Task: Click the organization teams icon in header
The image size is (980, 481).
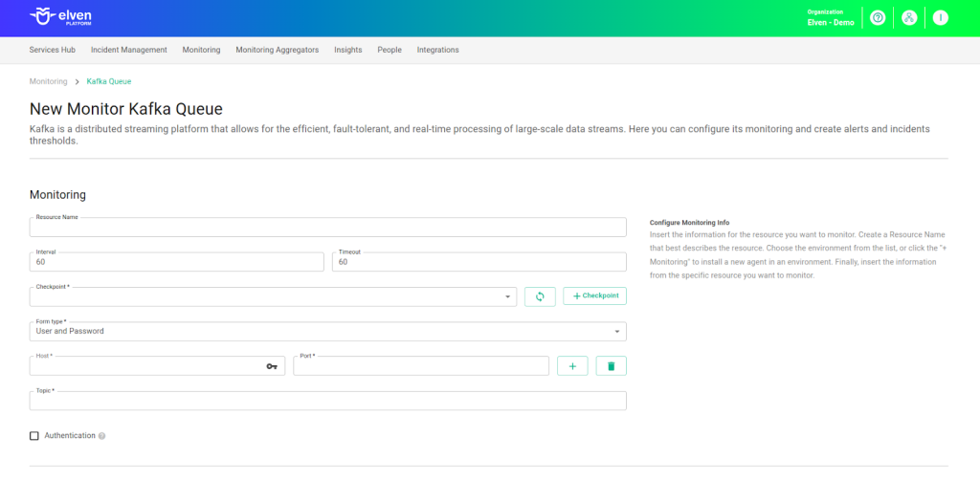Action: tap(909, 18)
